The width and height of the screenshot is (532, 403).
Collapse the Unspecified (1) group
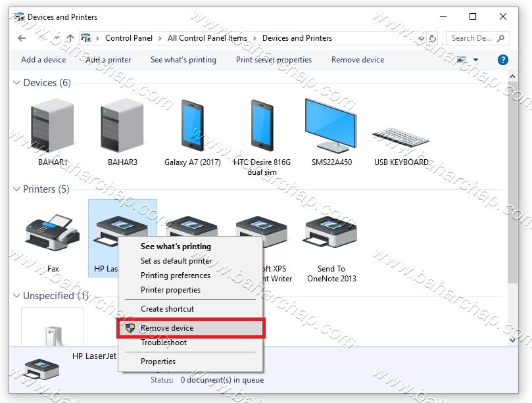(16, 295)
